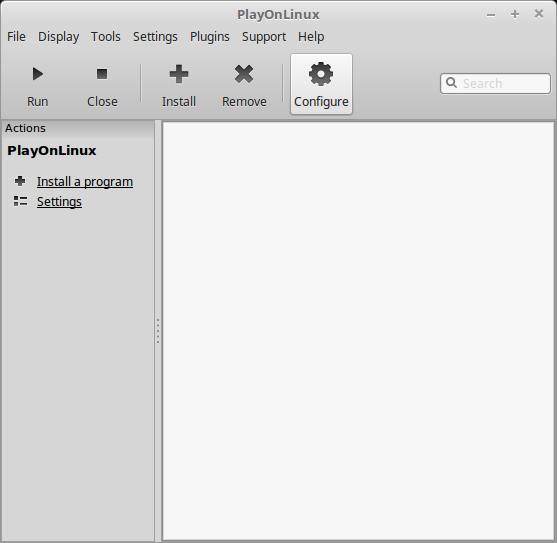Open the File menu
Screen dimensions: 557x543
[16, 37]
